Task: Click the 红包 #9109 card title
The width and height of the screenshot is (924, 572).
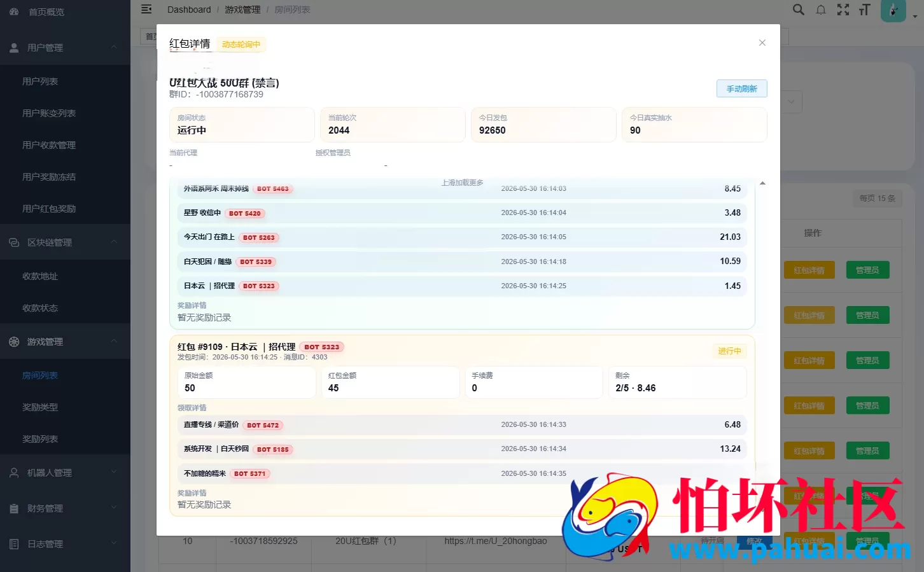Action: 236,347
